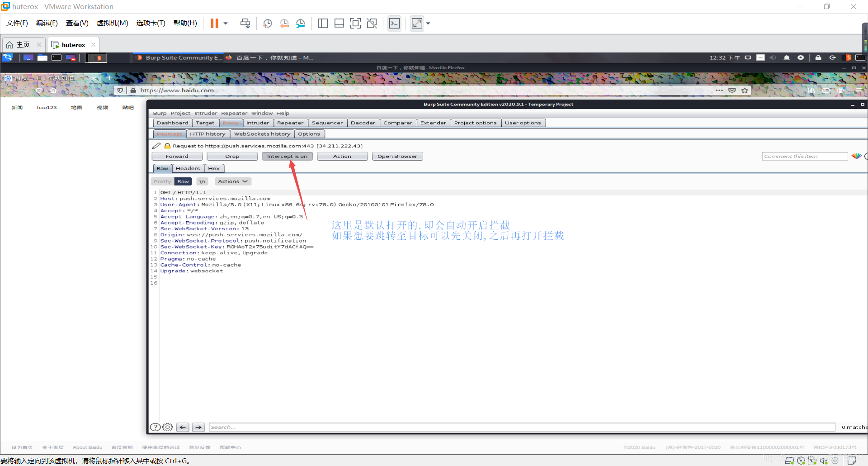Switch to the Dashboard tab in Burp

172,123
